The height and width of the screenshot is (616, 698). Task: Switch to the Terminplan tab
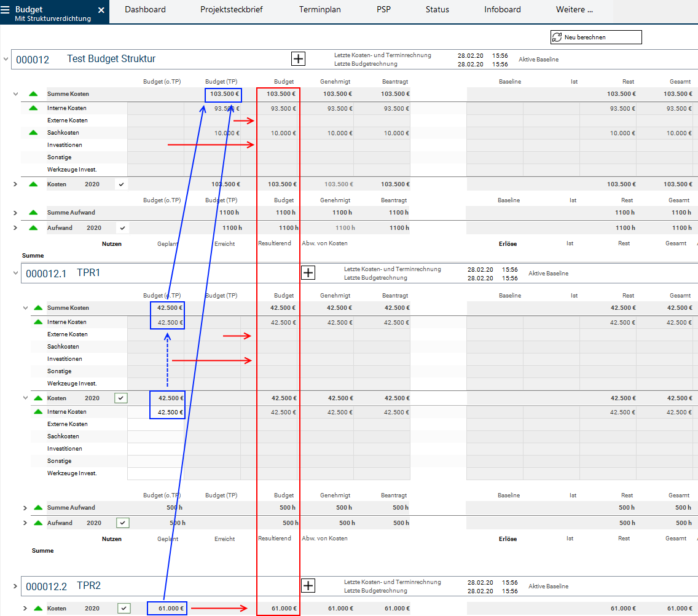[320, 10]
